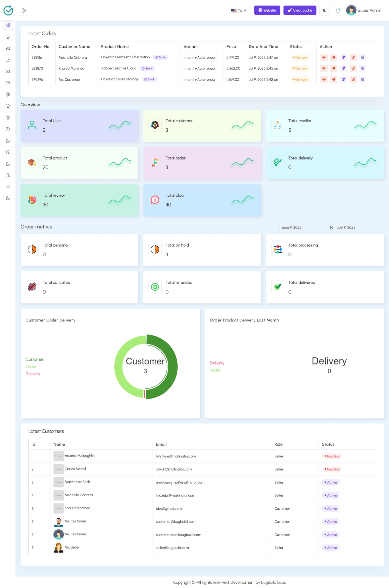389x588 pixels.
Task: Toggle Delivery legend in Order Product Delivery chart
Action: (217, 363)
